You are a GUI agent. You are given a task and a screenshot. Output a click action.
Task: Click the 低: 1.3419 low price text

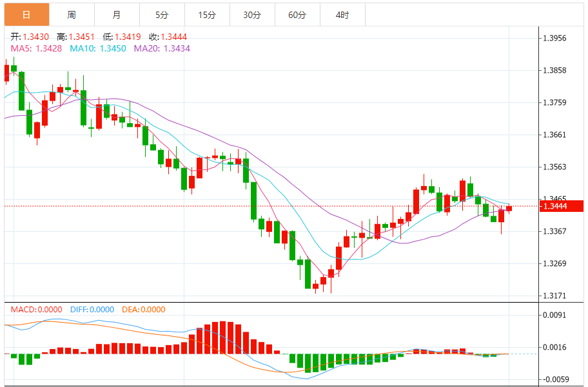122,37
